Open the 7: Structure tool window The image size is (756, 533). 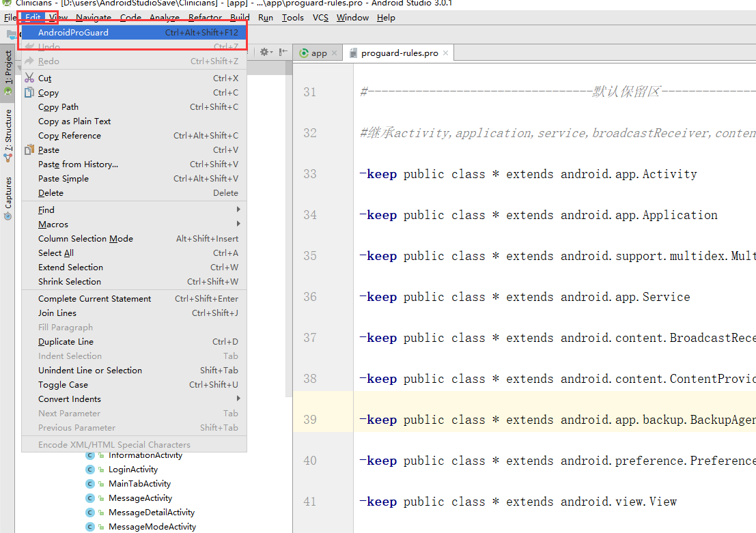[x=8, y=135]
